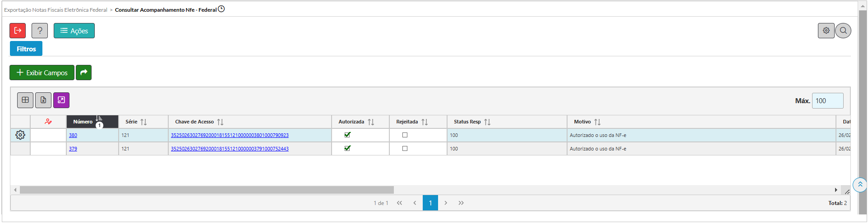This screenshot has width=868, height=223.
Task: Click the purple expand grid icon
Action: 61,100
